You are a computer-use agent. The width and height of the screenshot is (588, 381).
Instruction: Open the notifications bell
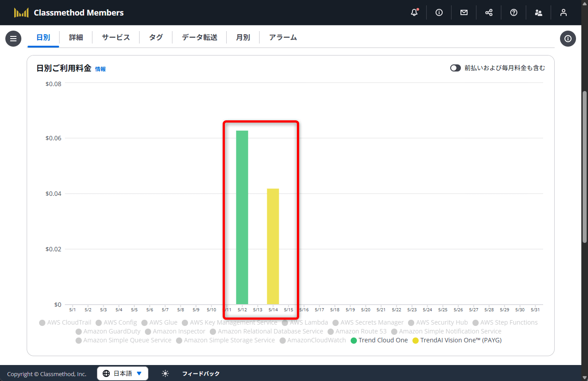coord(414,12)
